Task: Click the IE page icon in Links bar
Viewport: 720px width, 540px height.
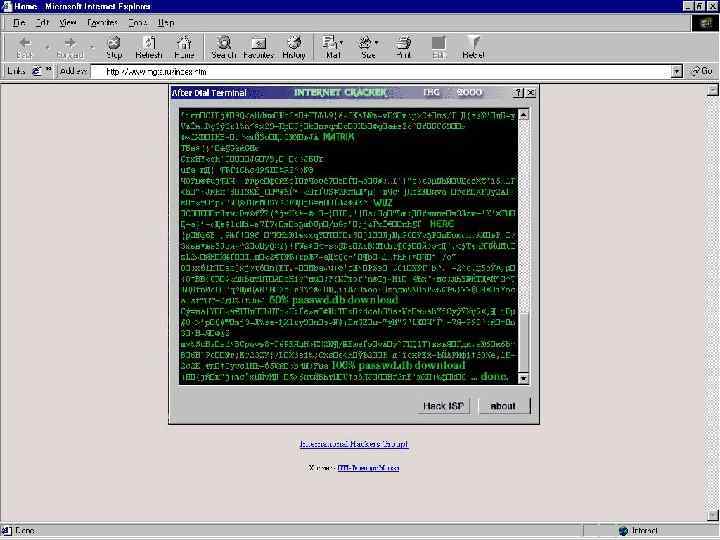Action: tap(37, 71)
